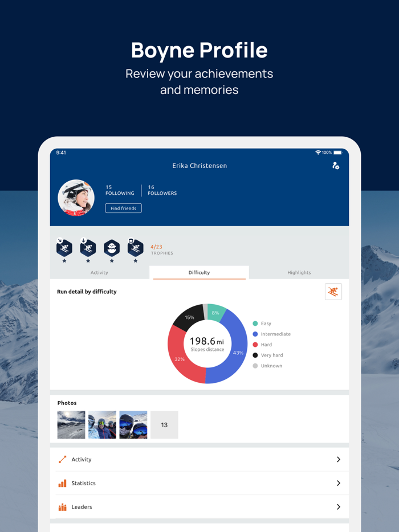Switch to the Activity tab
Image resolution: width=399 pixels, height=532 pixels.
pyautogui.click(x=99, y=272)
